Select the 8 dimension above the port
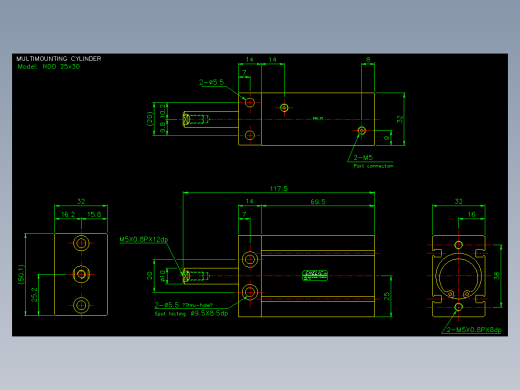520x390 pixels. click(x=368, y=60)
